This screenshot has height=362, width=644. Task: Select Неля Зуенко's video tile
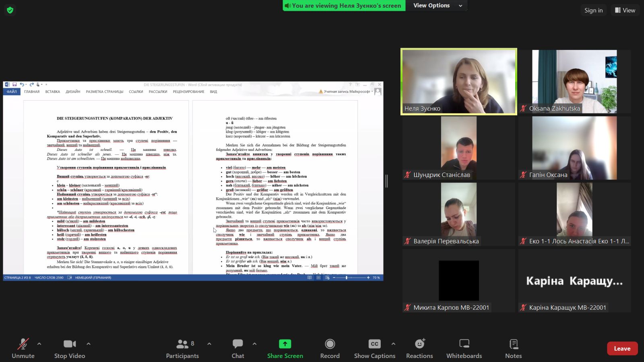[459, 82]
